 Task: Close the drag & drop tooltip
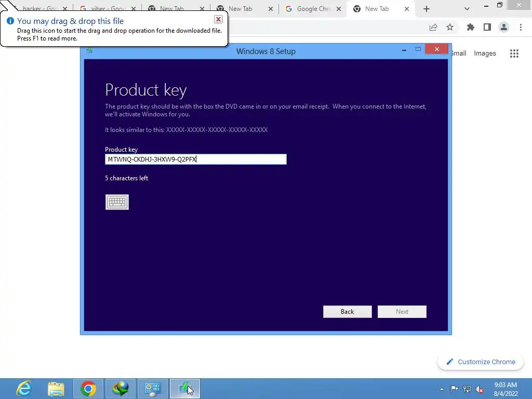pos(219,19)
